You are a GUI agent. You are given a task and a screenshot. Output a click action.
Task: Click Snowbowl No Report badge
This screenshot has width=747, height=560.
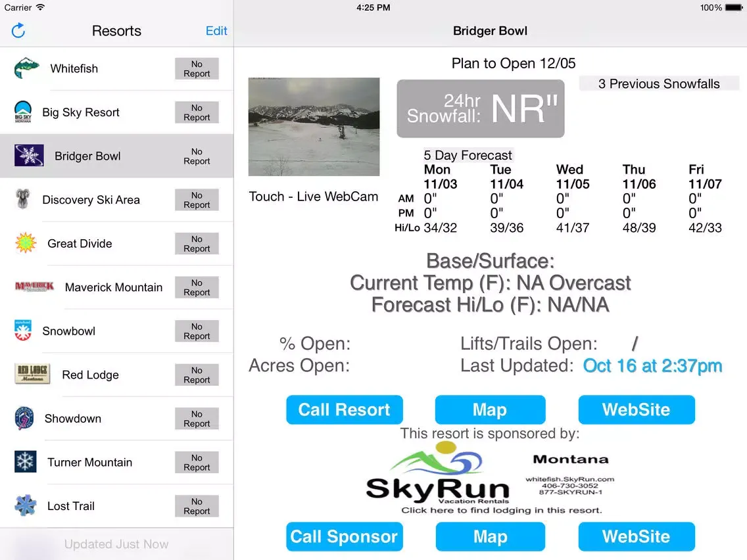(197, 331)
